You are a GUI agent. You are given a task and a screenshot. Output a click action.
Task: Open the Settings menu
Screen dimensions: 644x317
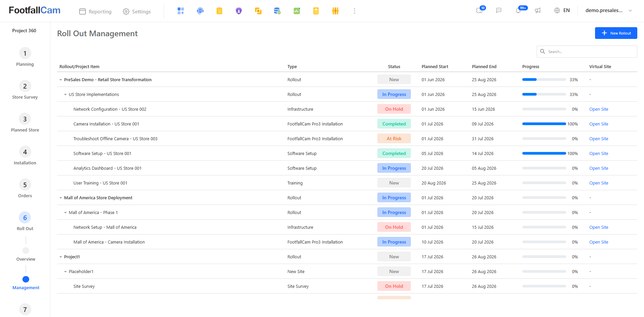click(137, 11)
